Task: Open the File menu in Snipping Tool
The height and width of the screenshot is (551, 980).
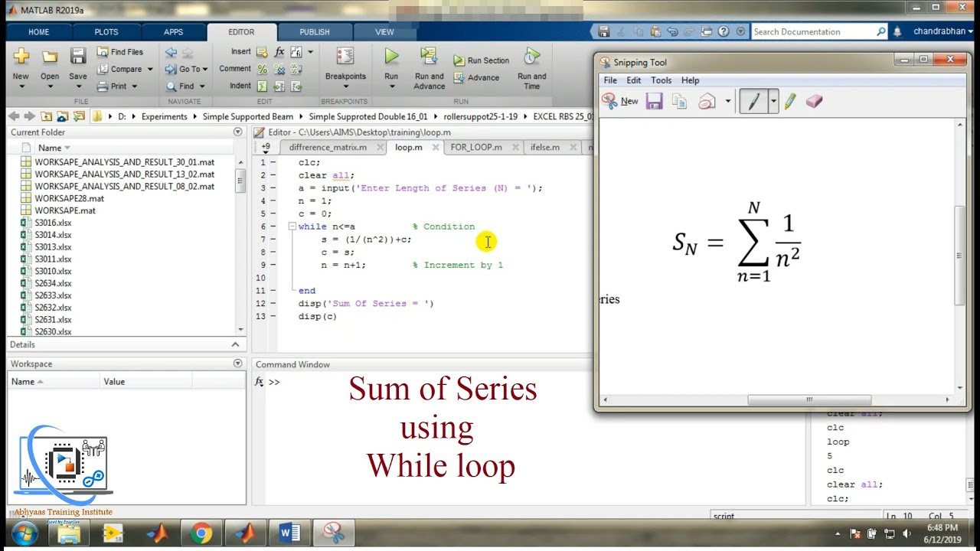Action: click(610, 80)
